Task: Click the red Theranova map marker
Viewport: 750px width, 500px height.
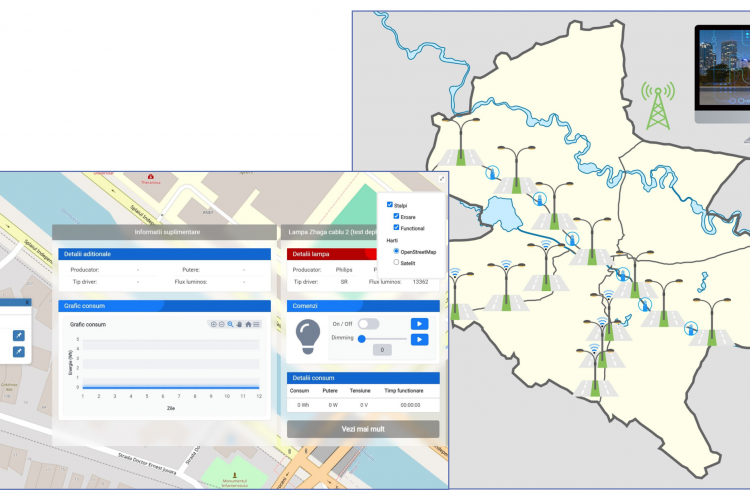Action: [151, 178]
